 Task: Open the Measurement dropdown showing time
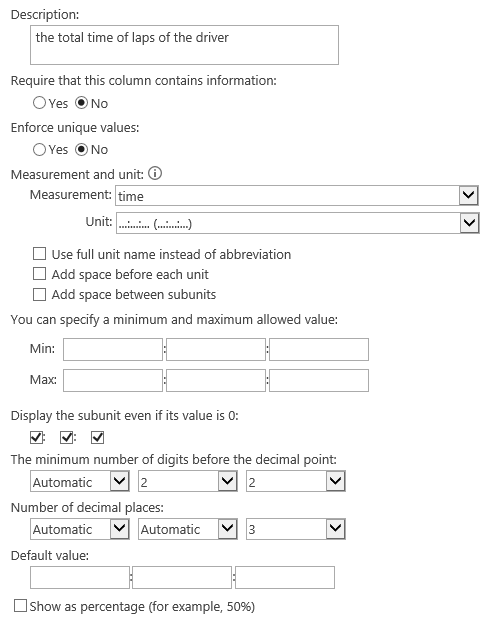297,196
